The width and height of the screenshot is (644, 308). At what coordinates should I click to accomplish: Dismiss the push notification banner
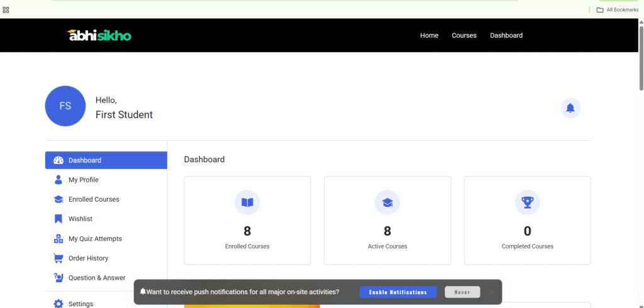click(x=492, y=292)
